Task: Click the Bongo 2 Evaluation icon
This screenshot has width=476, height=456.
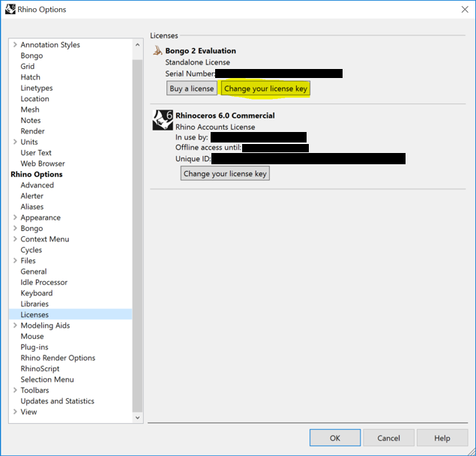Action: click(157, 50)
